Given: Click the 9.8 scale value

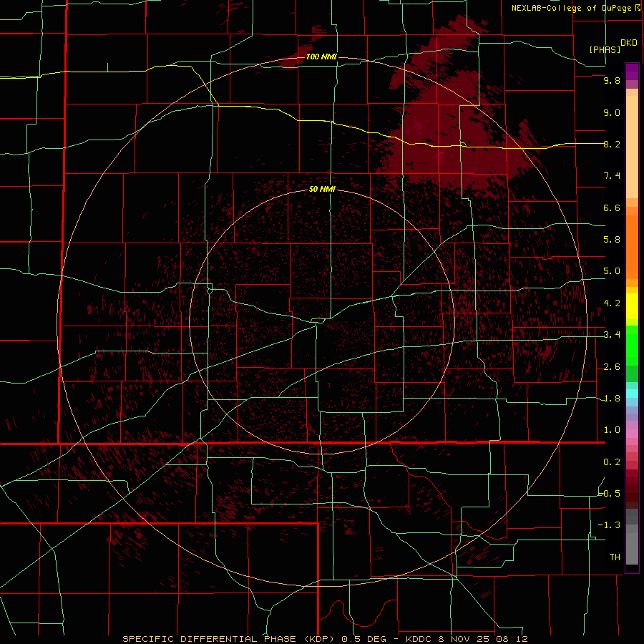Looking at the screenshot, I should click(x=612, y=80).
